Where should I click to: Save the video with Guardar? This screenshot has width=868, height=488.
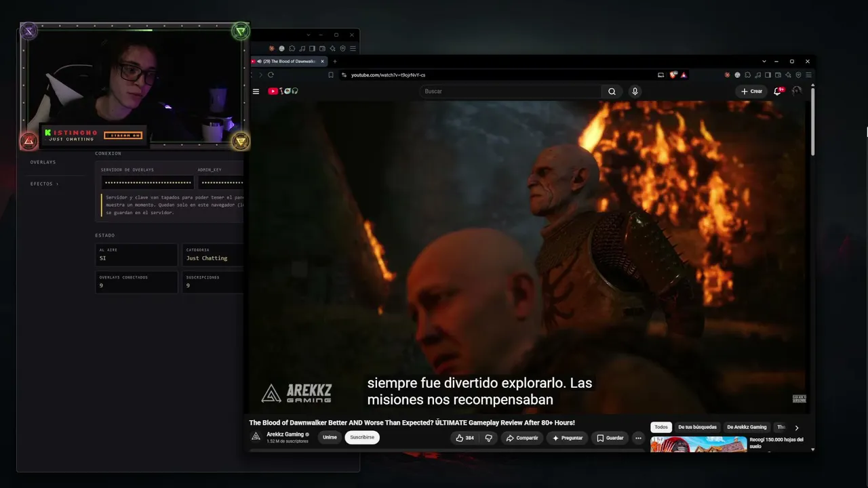(610, 438)
